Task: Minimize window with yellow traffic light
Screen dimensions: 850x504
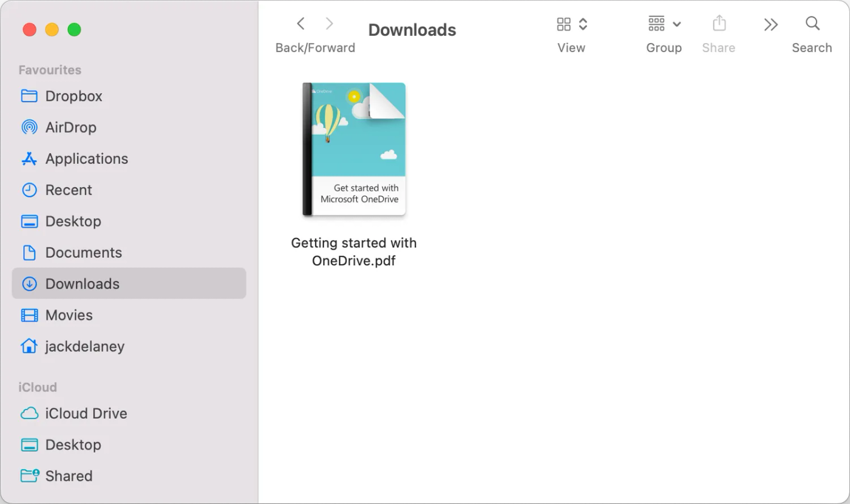Action: (52, 29)
